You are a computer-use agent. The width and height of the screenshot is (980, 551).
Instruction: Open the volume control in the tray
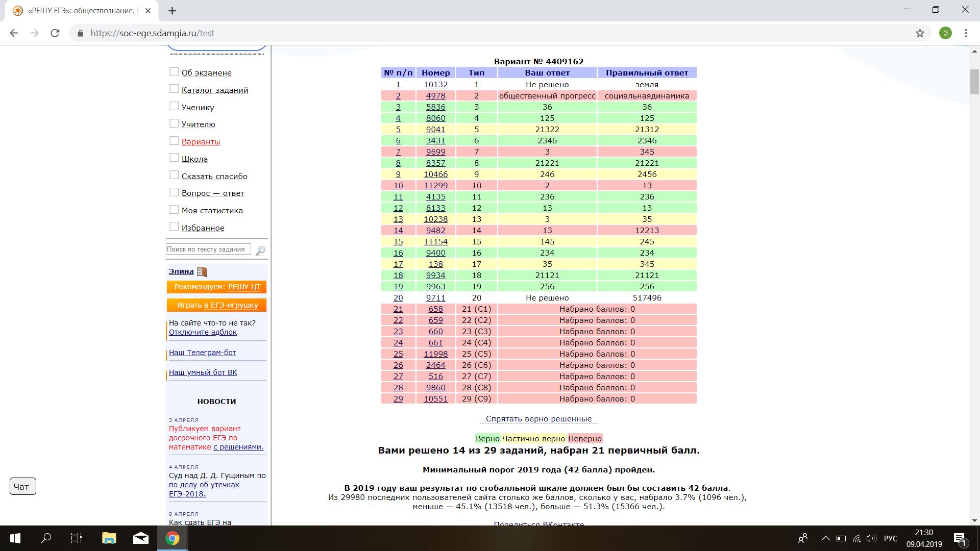click(871, 538)
